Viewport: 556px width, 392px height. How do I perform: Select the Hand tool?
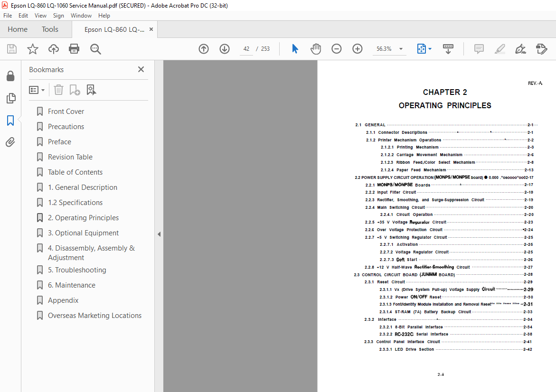316,48
